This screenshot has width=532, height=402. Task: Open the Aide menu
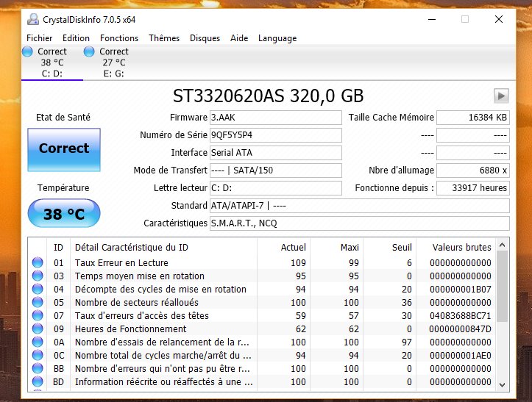[239, 38]
